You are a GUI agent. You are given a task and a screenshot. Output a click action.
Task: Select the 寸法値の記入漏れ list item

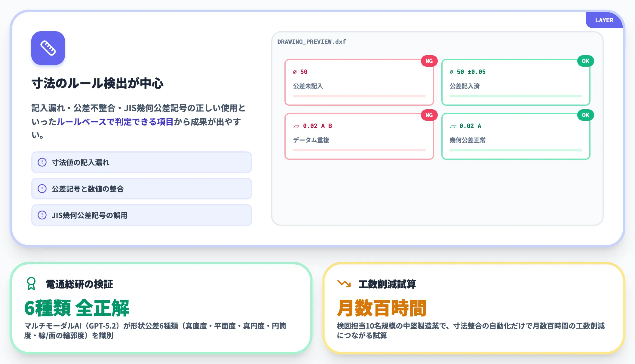[x=141, y=162]
